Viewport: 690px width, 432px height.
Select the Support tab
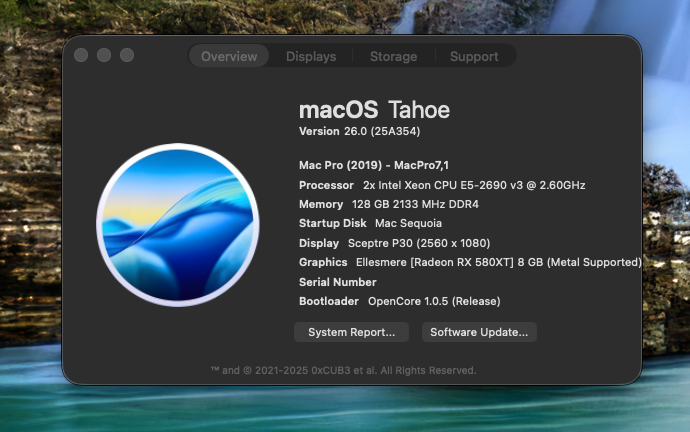pos(474,56)
